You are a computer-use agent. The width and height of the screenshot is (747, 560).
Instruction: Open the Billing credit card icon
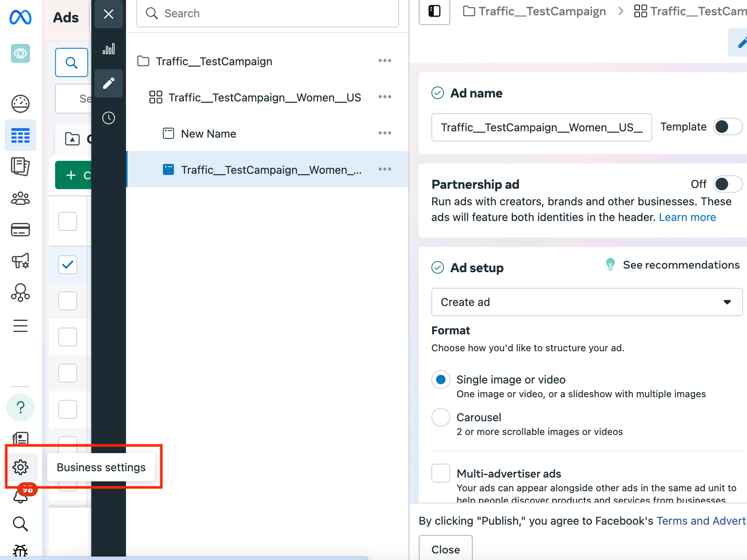(x=21, y=230)
